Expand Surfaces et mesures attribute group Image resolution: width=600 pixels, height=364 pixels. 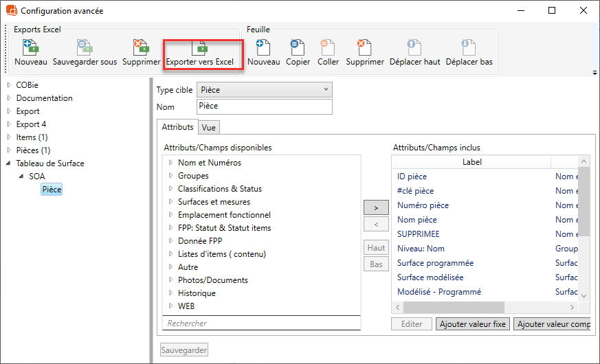click(170, 202)
